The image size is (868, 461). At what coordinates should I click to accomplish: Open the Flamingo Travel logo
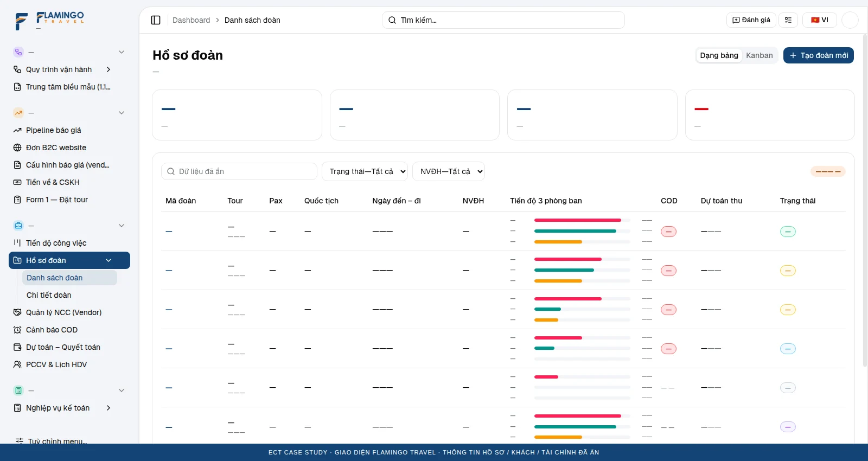coord(50,21)
